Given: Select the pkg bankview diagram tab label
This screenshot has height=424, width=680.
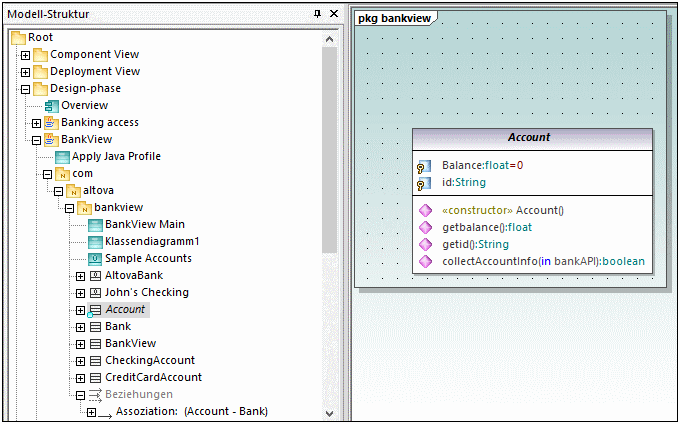Looking at the screenshot, I should point(394,18).
